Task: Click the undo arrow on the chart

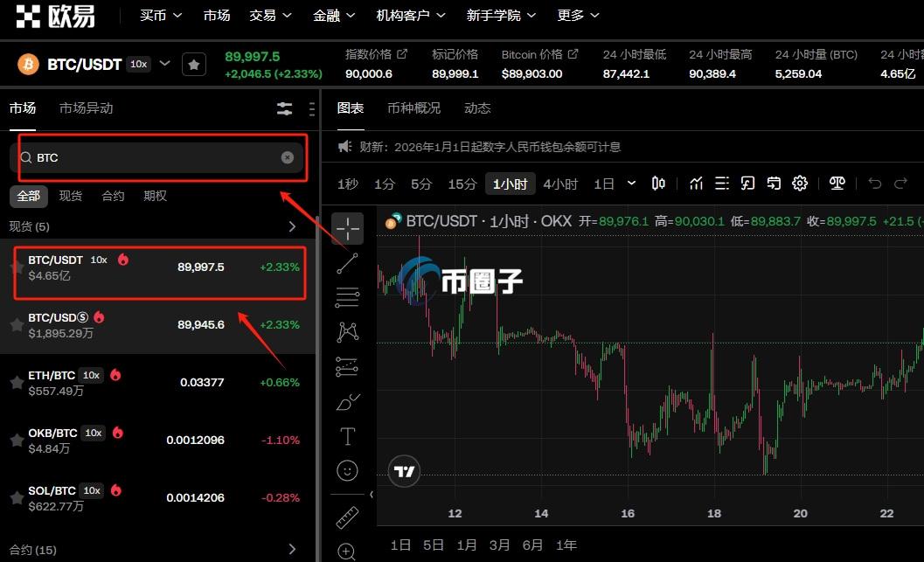Action: click(x=875, y=184)
